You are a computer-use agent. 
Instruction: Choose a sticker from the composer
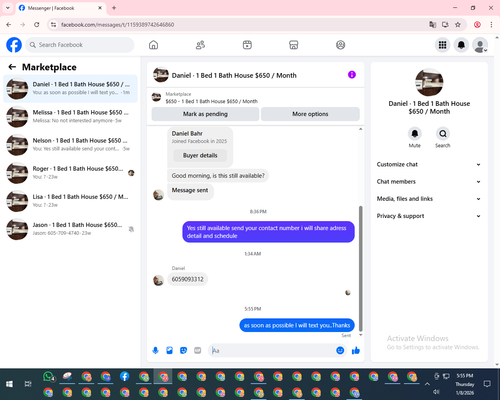183,350
